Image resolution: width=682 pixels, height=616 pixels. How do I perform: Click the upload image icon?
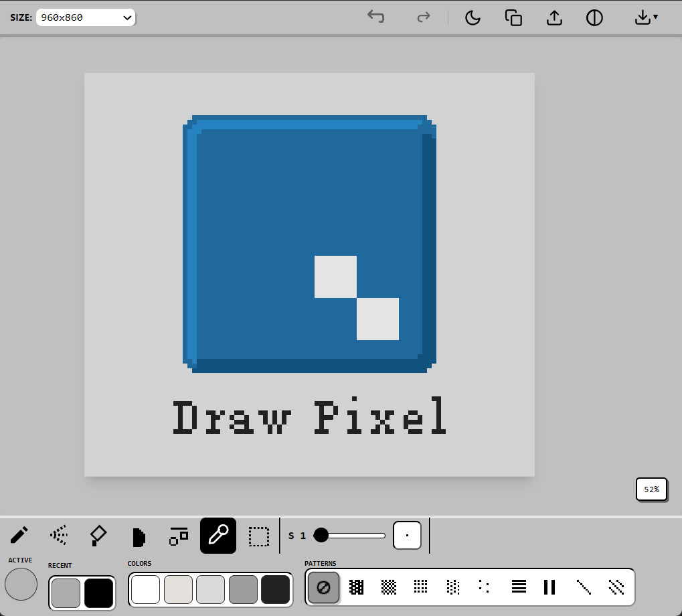(x=554, y=18)
